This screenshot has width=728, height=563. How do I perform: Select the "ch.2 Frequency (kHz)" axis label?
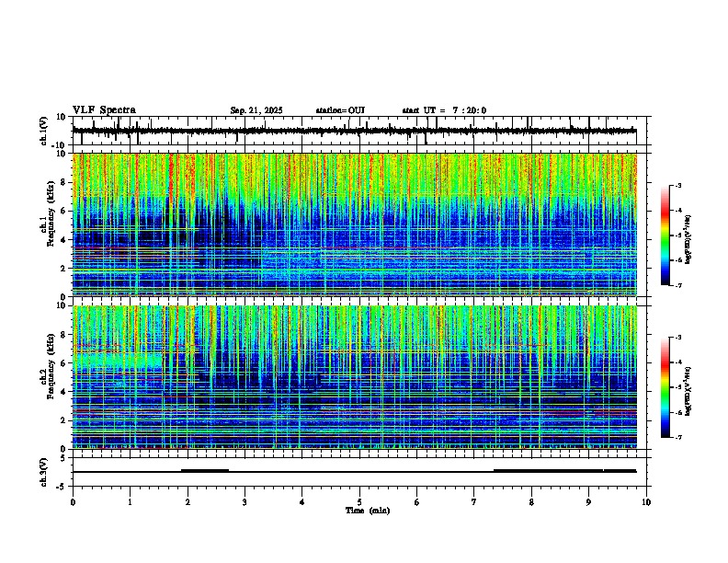pyautogui.click(x=48, y=366)
